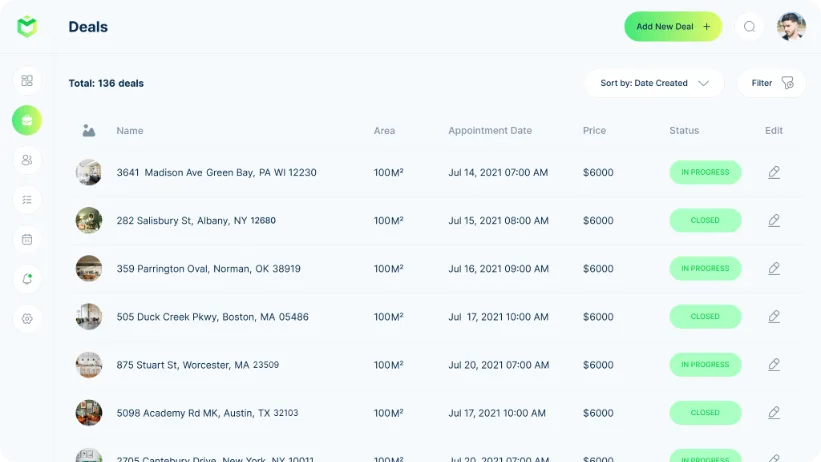Click CLOSED status for 5098 Academy Rd MK
Image resolution: width=821 pixels, height=462 pixels.
pos(705,413)
